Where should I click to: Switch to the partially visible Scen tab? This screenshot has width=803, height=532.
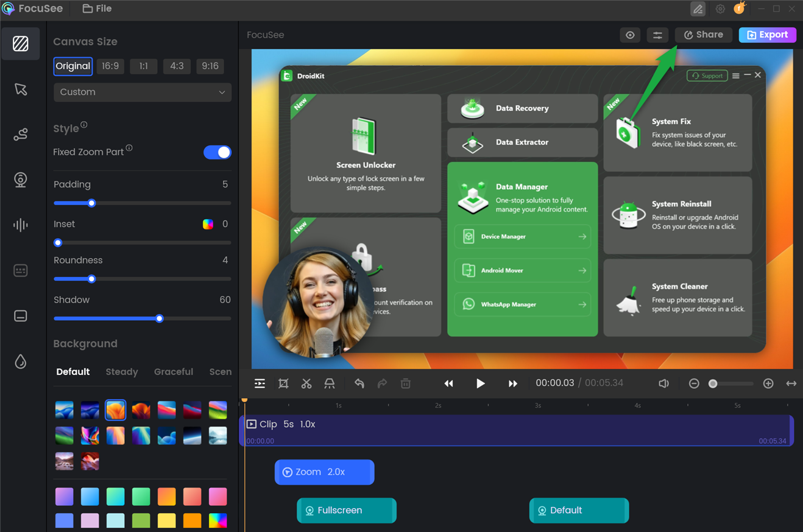click(220, 372)
